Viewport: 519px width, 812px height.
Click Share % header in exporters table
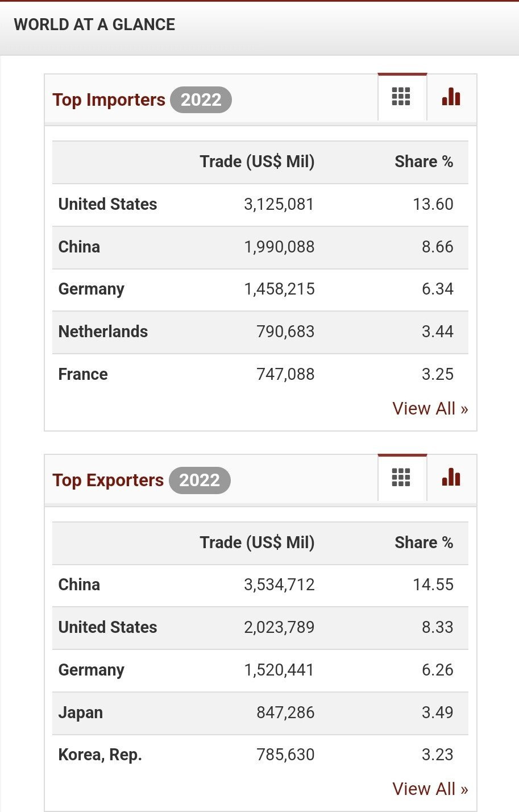[x=423, y=542]
